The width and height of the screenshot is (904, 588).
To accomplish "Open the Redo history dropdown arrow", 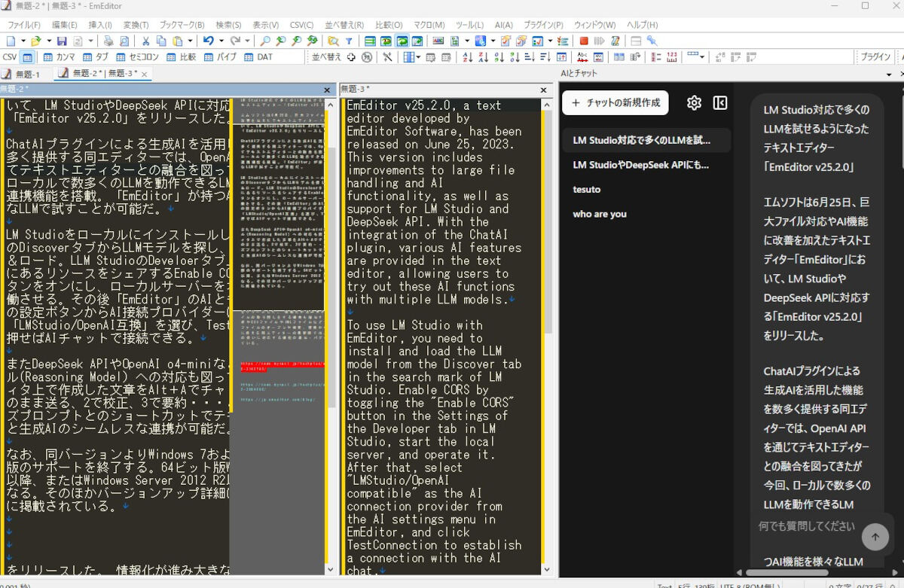I will tap(247, 41).
